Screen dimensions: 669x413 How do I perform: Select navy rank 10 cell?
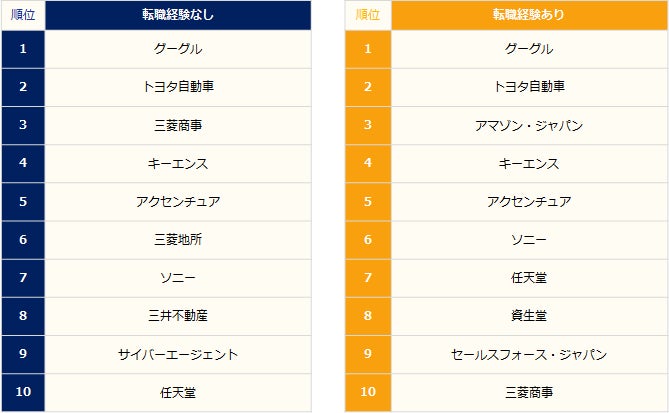(x=23, y=392)
